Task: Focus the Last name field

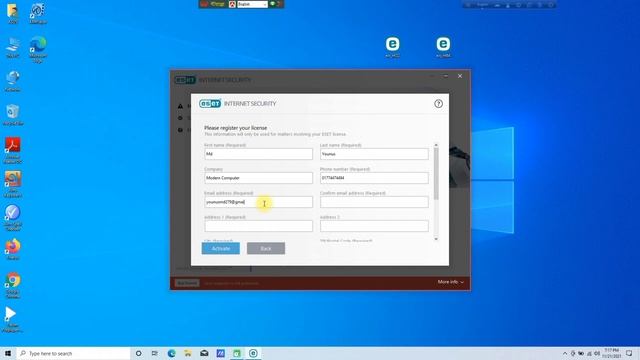Action: pyautogui.click(x=374, y=154)
